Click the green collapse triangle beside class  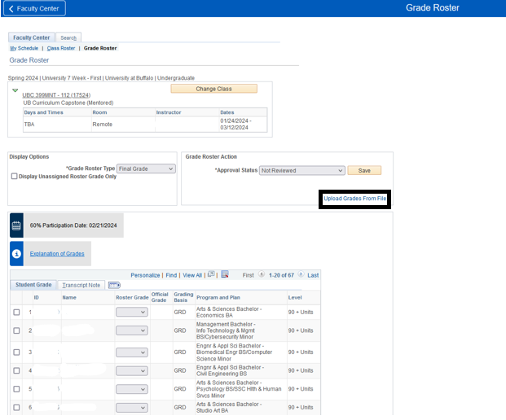pyautogui.click(x=15, y=90)
